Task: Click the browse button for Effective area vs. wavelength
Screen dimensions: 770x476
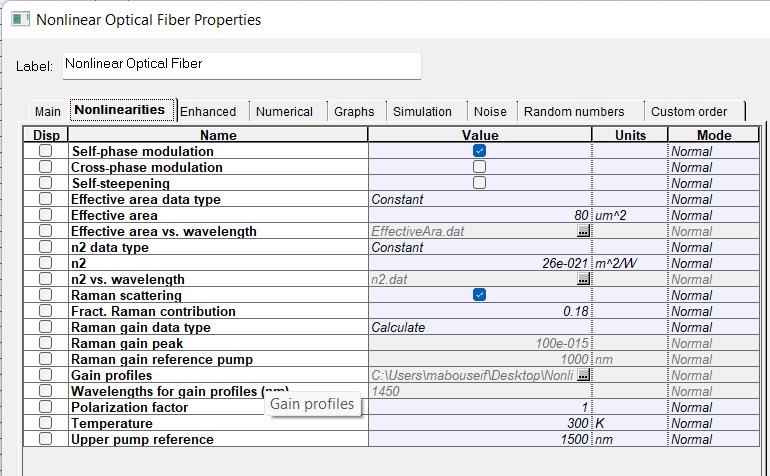Action: (x=584, y=231)
